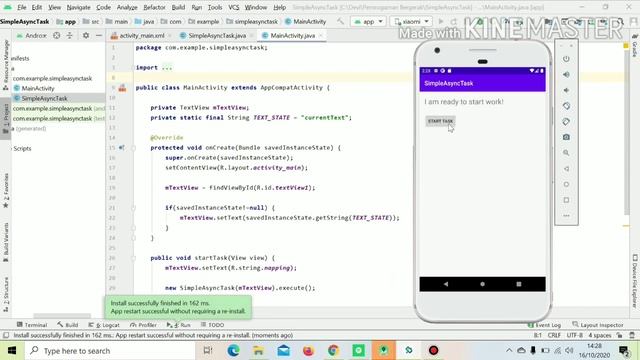
Task: Open the Run tool window
Action: (179, 325)
